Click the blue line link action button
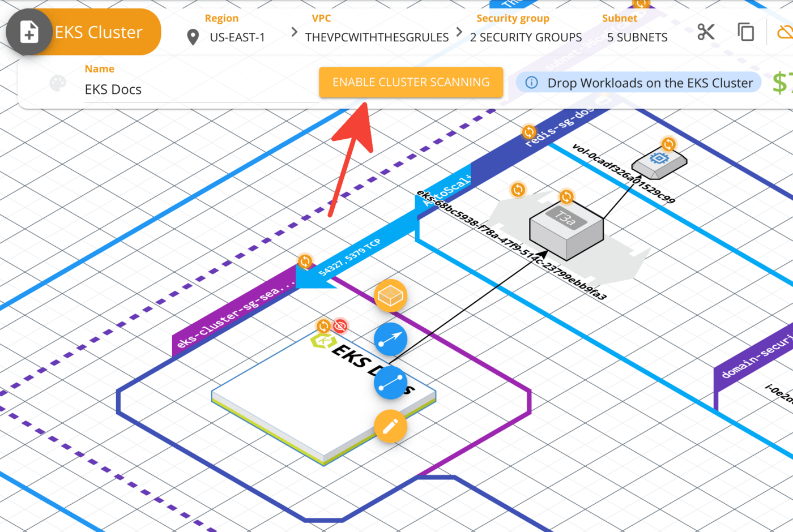This screenshot has width=793, height=532. [x=390, y=383]
